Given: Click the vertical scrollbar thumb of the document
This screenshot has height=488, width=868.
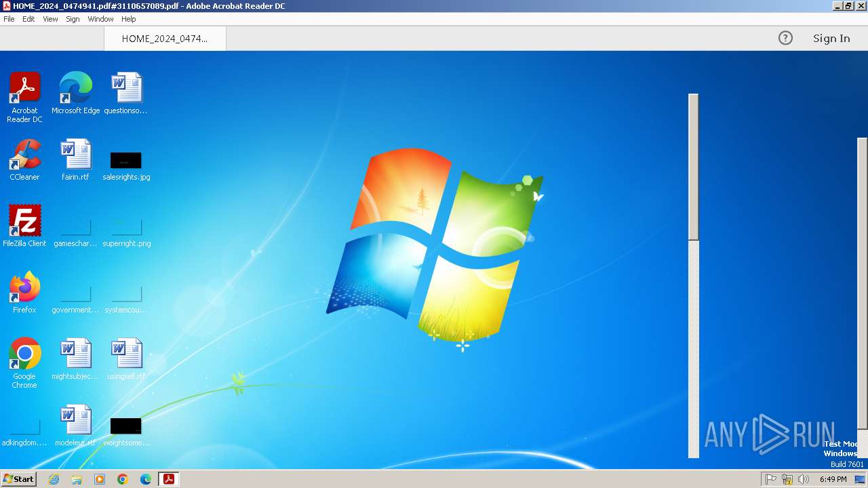Looking at the screenshot, I should point(693,167).
